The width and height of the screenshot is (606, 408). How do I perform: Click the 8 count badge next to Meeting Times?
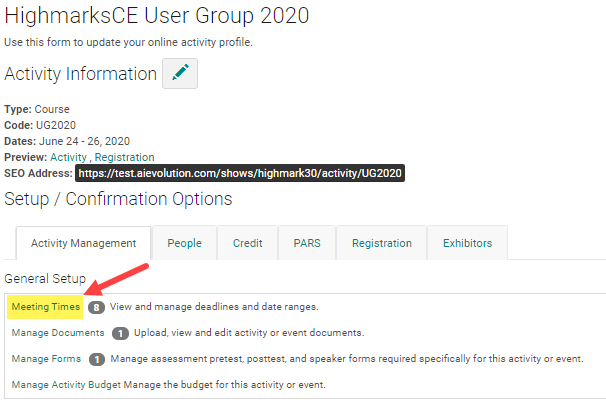point(96,307)
